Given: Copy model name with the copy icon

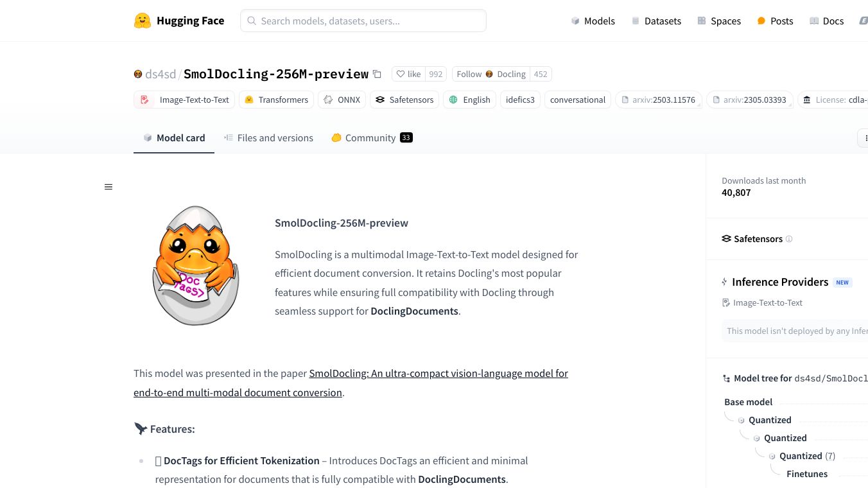Looking at the screenshot, I should pyautogui.click(x=377, y=74).
